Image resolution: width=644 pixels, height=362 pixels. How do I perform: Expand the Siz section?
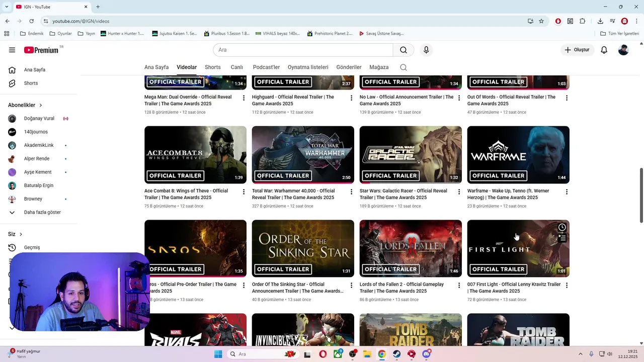coord(15,234)
